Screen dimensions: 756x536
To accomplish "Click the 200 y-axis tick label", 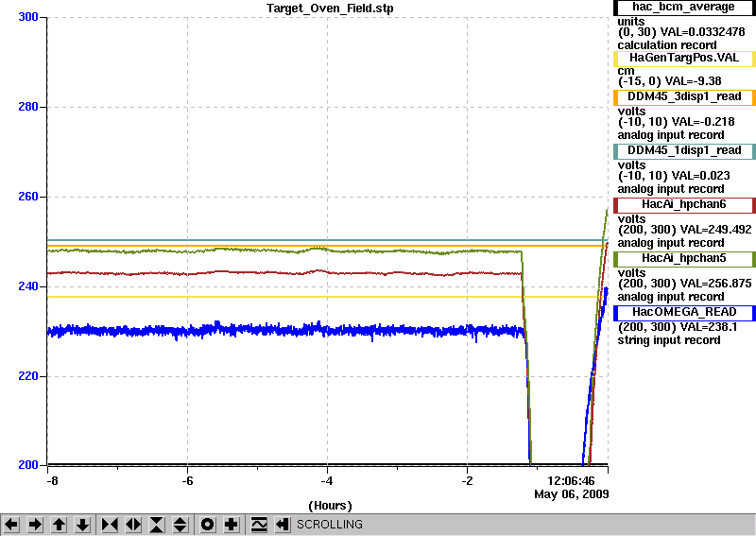I will coord(28,465).
